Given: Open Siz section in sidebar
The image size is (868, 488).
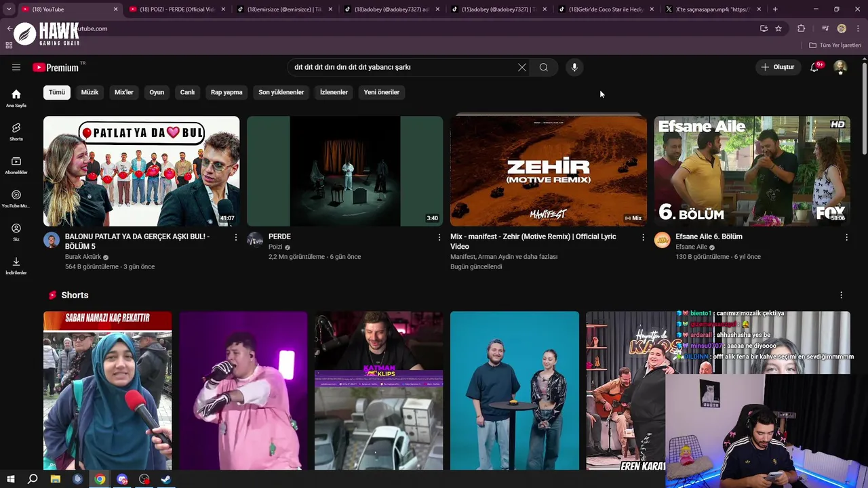Looking at the screenshot, I should [x=16, y=232].
